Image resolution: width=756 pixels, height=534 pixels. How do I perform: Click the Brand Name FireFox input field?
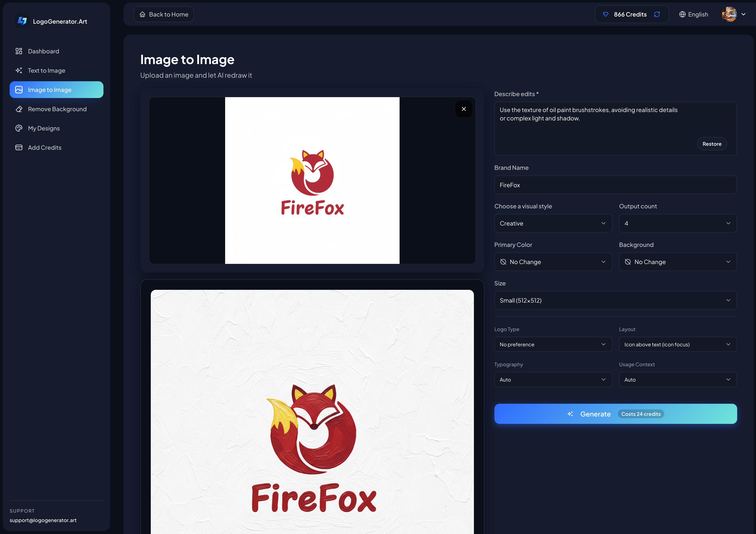[x=615, y=185]
